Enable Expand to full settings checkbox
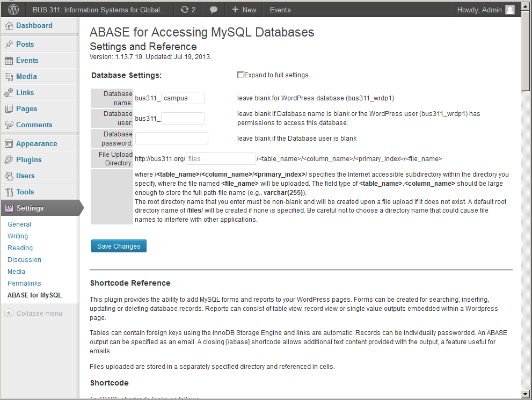 pyautogui.click(x=240, y=75)
